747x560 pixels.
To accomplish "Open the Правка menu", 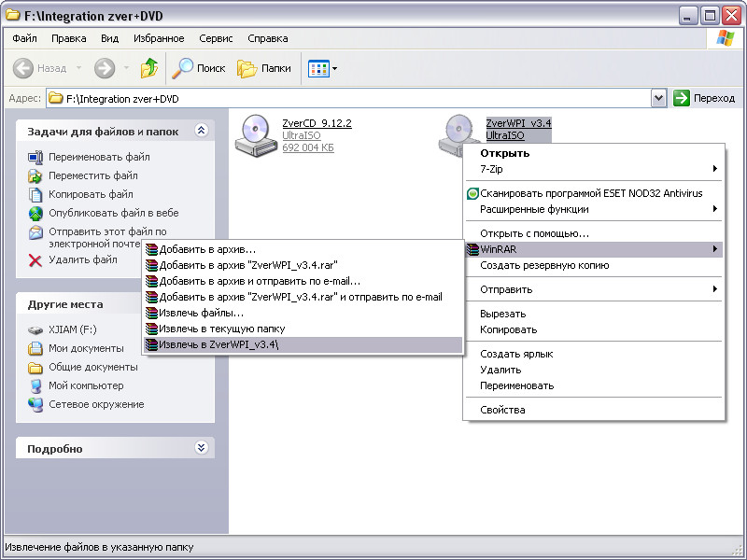I will coord(68,38).
